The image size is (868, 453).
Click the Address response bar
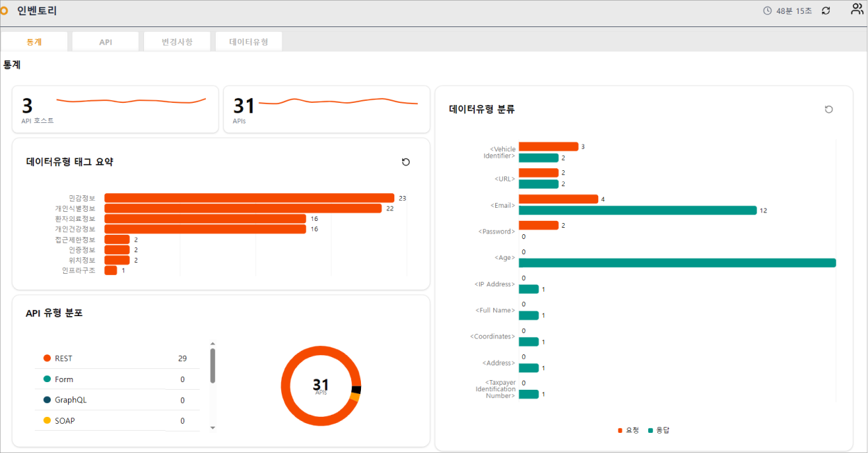point(529,368)
